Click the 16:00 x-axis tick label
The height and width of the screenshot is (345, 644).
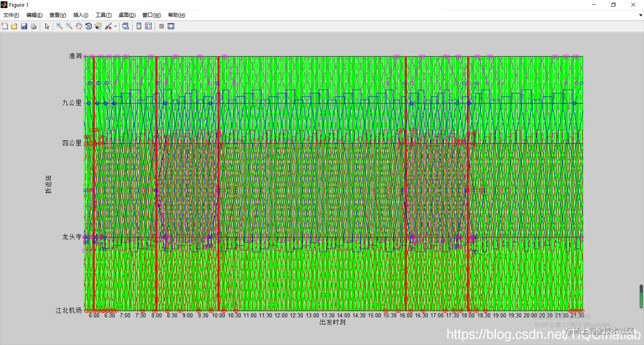[x=405, y=316]
